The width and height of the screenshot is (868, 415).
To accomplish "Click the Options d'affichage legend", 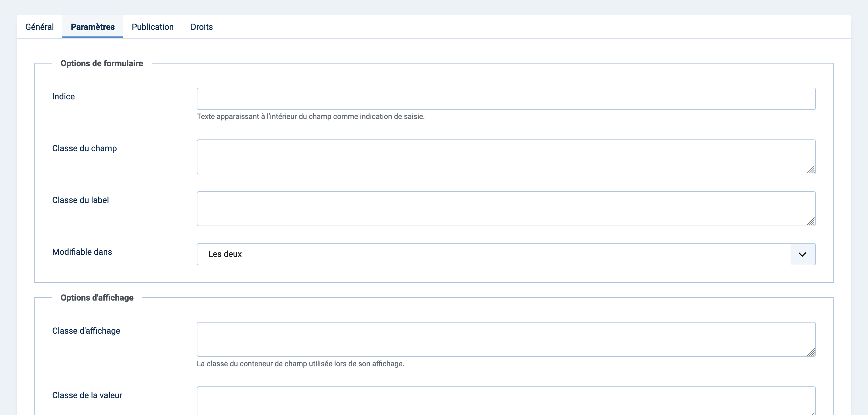I will point(97,298).
